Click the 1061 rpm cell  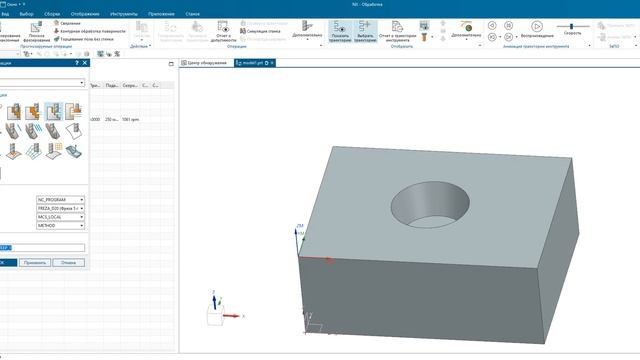130,120
